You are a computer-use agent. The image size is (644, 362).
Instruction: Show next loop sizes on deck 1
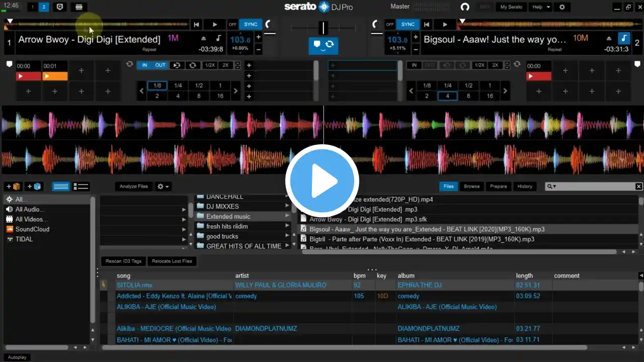tap(235, 91)
